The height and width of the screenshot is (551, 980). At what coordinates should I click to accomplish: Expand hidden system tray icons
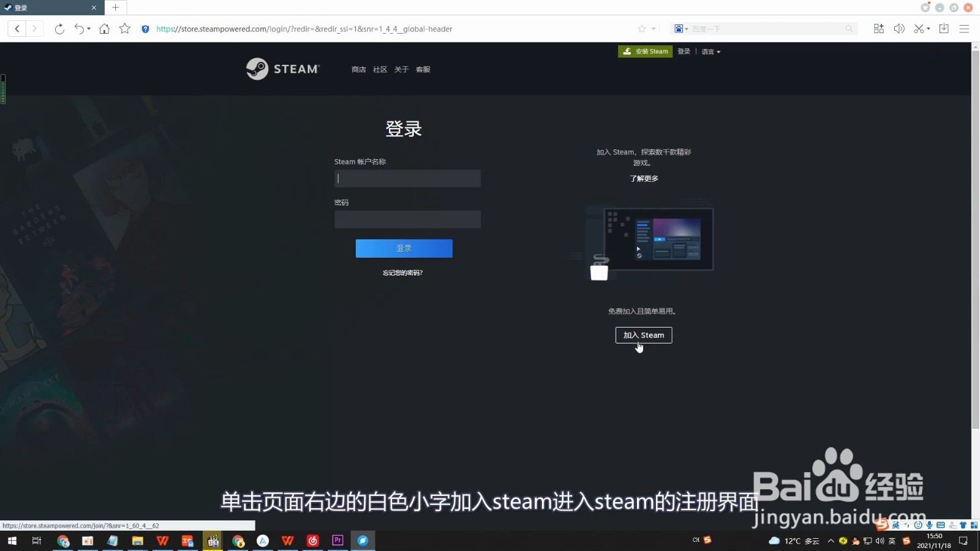831,541
